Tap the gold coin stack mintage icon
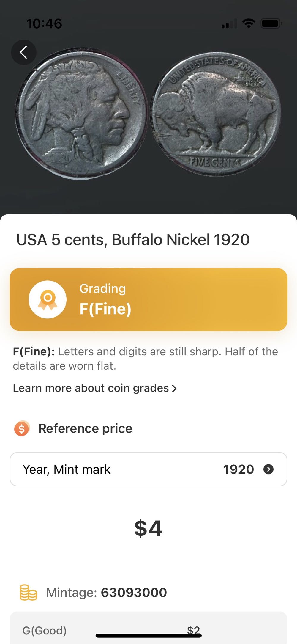Viewport: 297px width, 644px height. pos(28,592)
